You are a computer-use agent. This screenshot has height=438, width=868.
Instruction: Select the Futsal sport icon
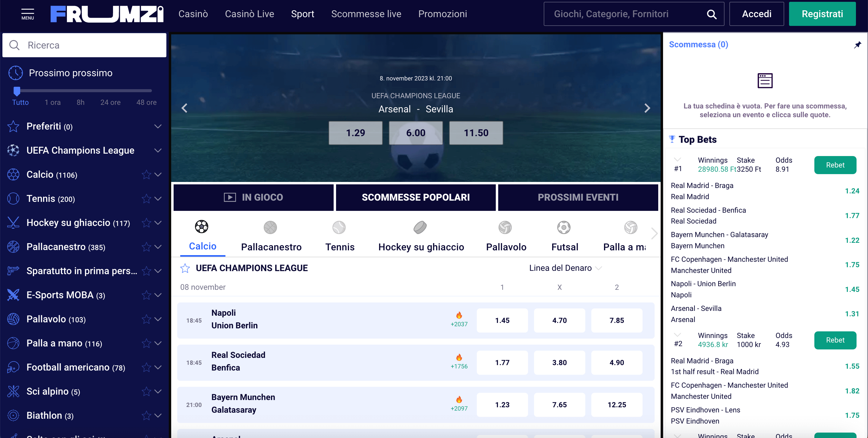click(x=563, y=227)
